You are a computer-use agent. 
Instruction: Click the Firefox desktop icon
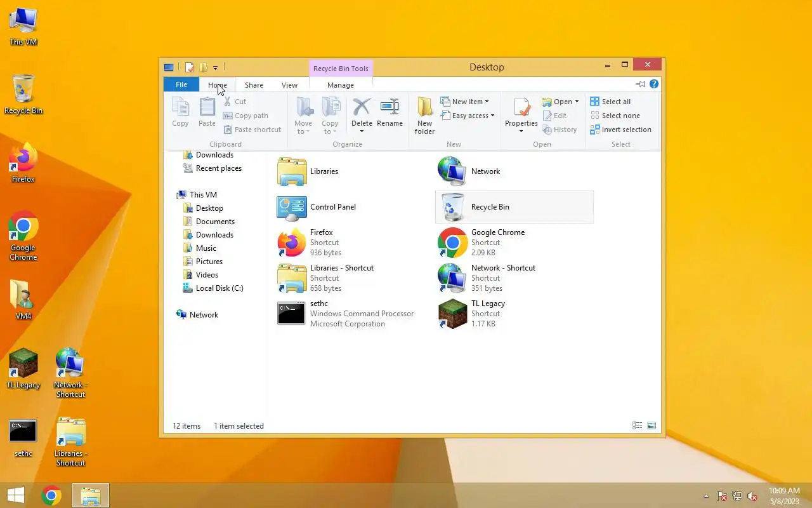tap(23, 163)
